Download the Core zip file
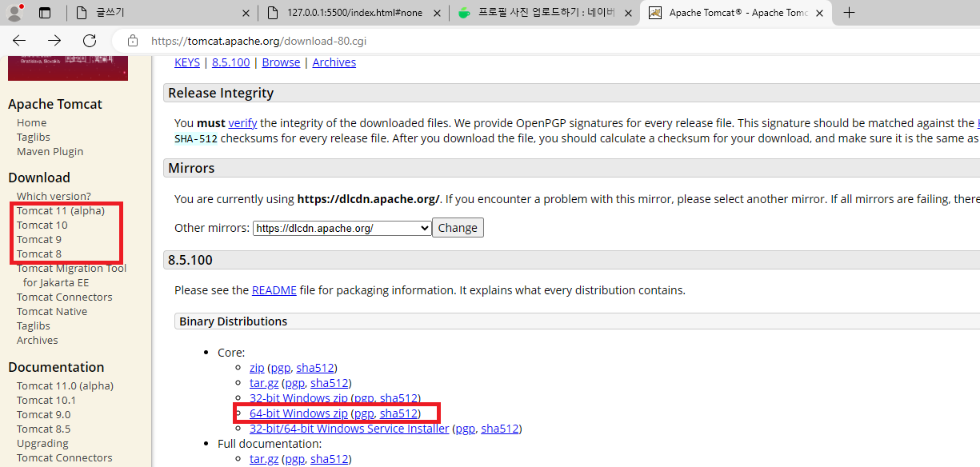 pyautogui.click(x=257, y=368)
